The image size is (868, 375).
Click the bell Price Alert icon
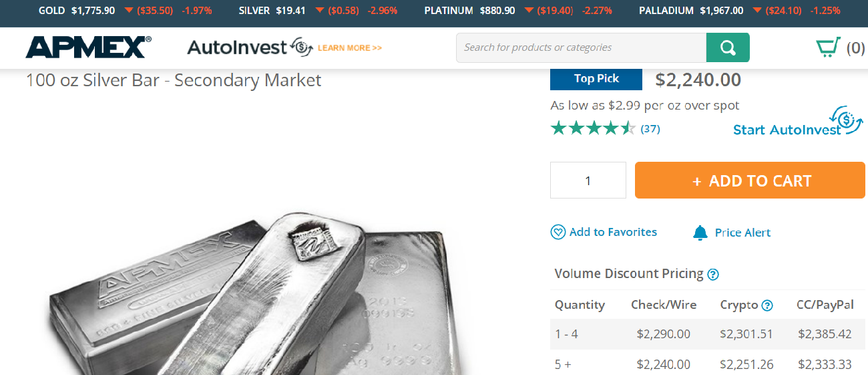point(700,233)
